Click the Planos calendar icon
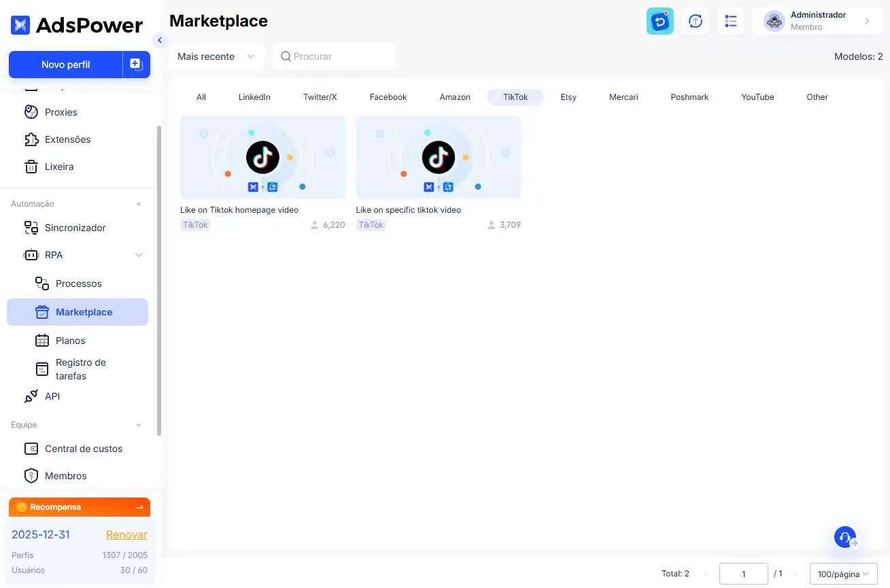The width and height of the screenshot is (890, 588). coord(42,341)
